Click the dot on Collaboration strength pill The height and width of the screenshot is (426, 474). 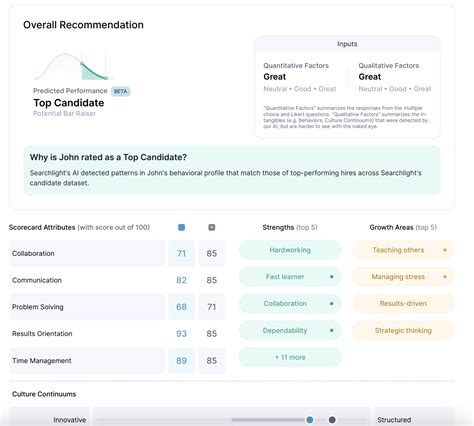click(332, 303)
